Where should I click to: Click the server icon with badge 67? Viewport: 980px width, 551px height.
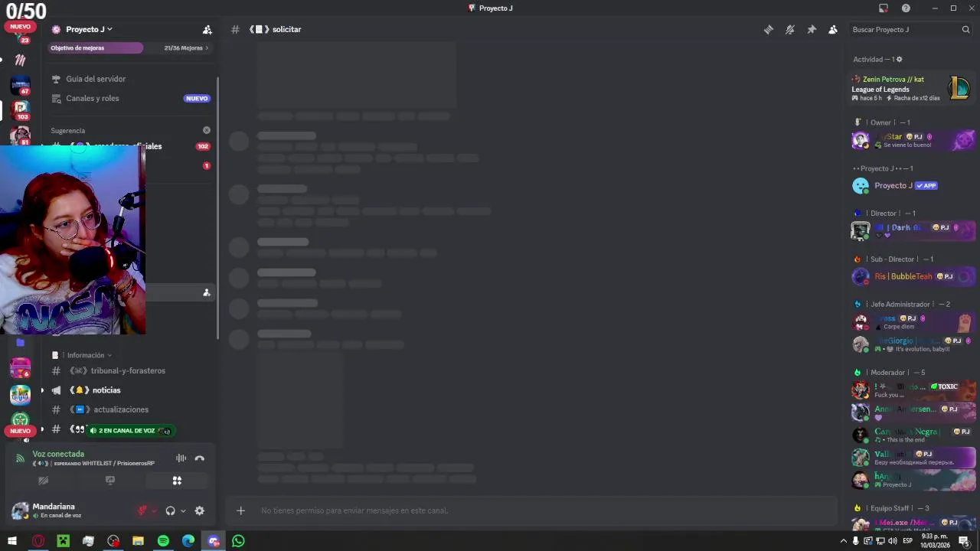21,85
